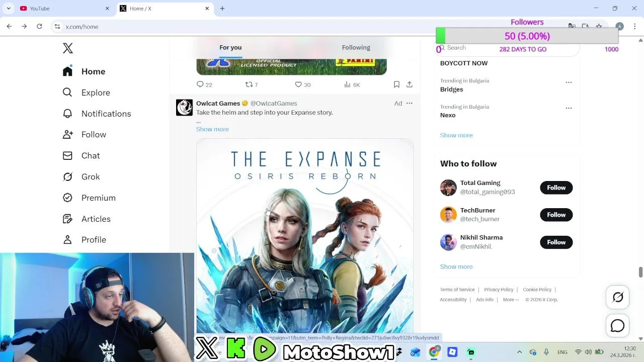Screen dimensions: 644x362
Task: Click the X logo in the sidebar
Action: click(x=68, y=48)
